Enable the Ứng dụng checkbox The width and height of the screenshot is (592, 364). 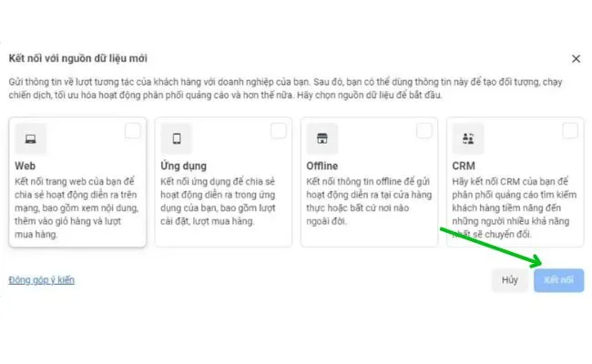(279, 131)
